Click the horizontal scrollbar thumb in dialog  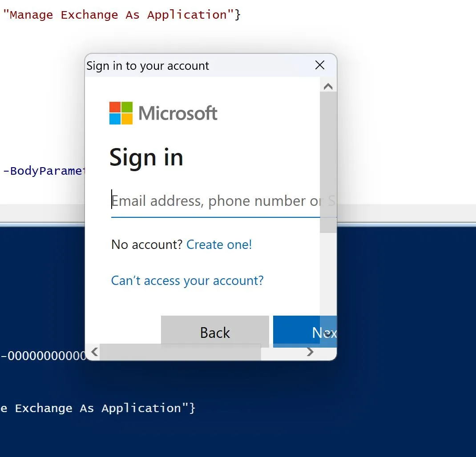[x=180, y=352]
